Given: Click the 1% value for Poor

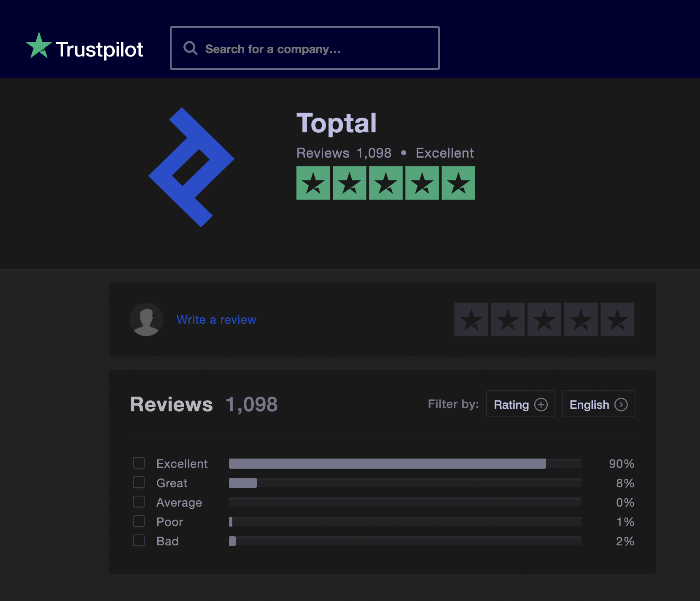Looking at the screenshot, I should click(625, 522).
